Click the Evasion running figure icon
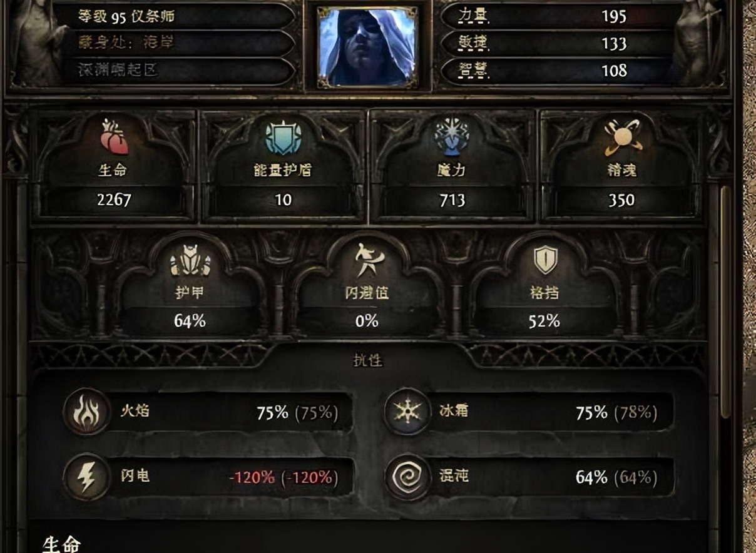This screenshot has width=756, height=553. coord(367,261)
